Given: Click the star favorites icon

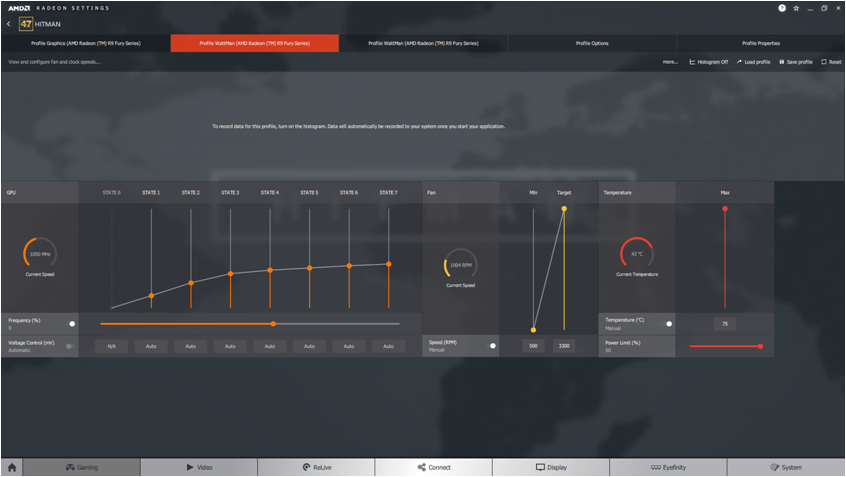Looking at the screenshot, I should 796,8.
